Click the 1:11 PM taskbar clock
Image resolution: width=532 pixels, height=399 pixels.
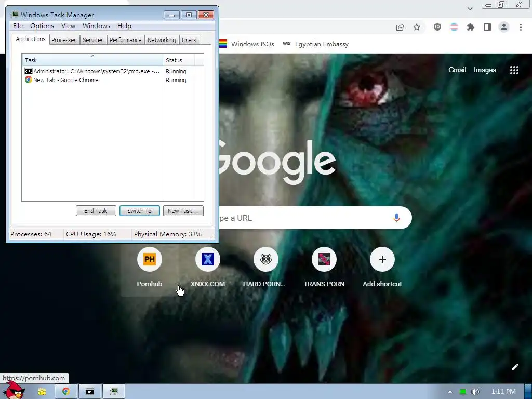pyautogui.click(x=503, y=392)
